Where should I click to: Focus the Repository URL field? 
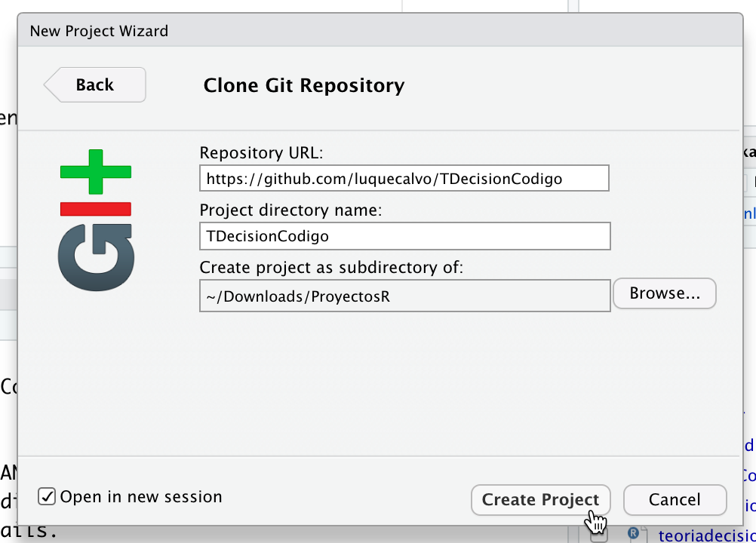(404, 179)
